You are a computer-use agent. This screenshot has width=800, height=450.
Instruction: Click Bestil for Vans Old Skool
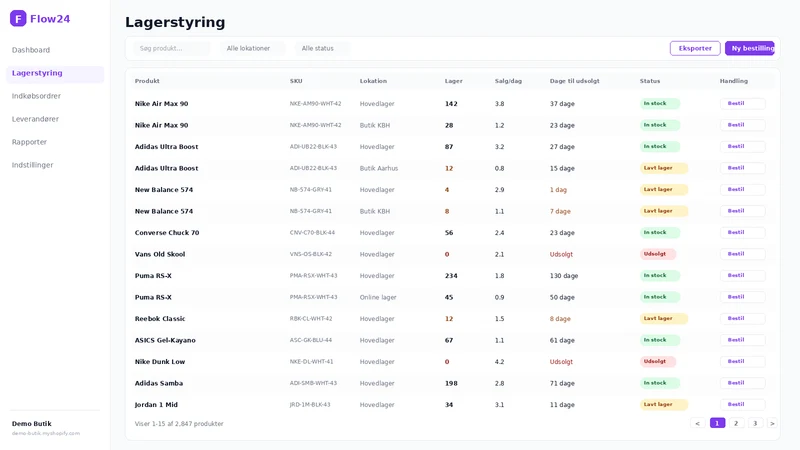[x=742, y=254]
